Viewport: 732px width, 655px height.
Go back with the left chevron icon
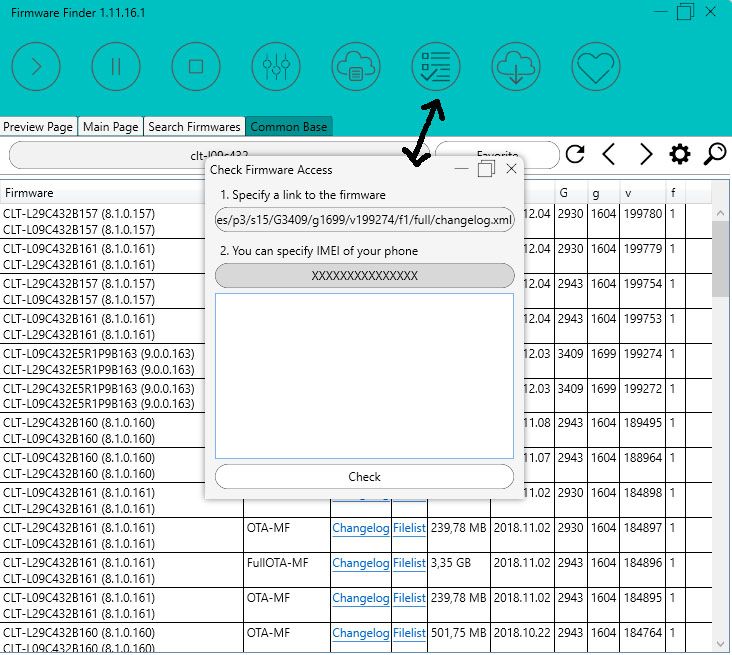coord(609,154)
